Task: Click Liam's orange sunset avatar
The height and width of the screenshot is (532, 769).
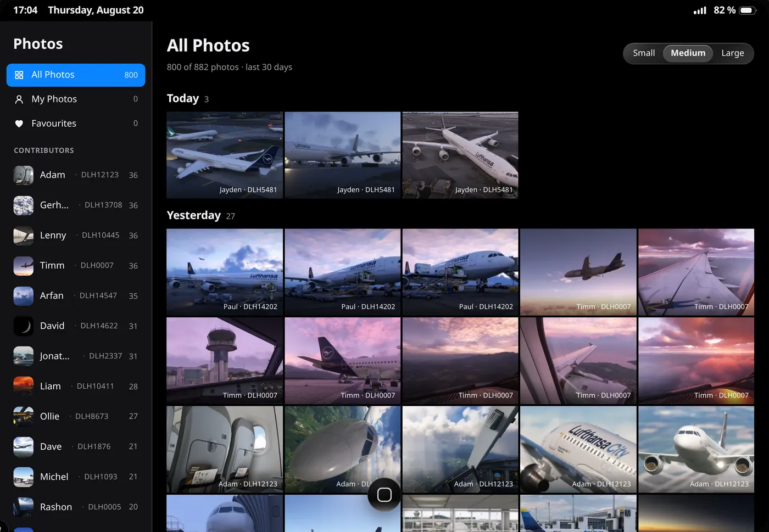Action: (24, 387)
